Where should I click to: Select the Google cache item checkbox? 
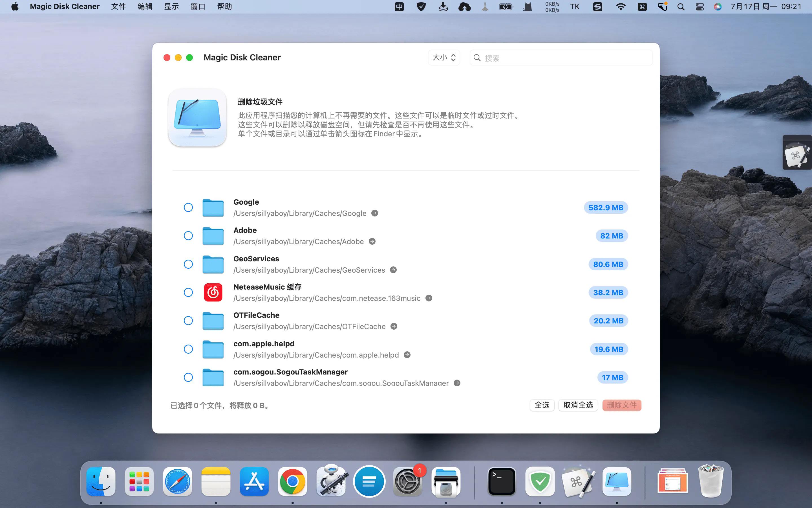coord(188,208)
